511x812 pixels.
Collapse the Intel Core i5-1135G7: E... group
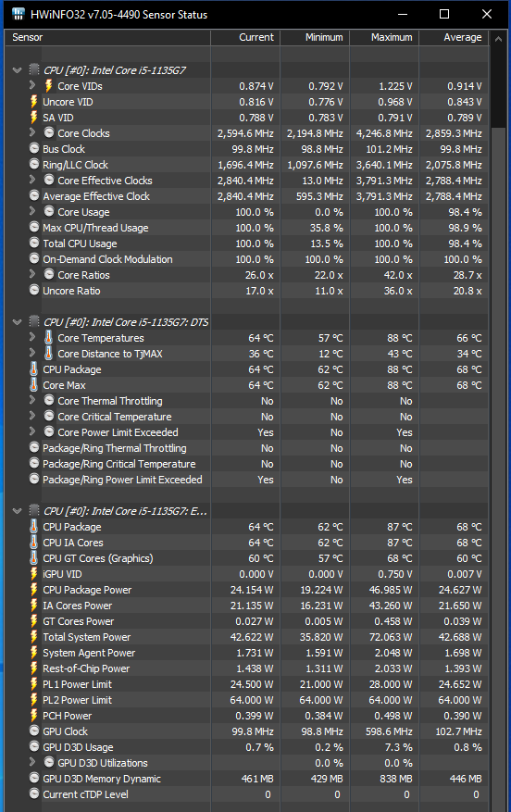point(17,510)
